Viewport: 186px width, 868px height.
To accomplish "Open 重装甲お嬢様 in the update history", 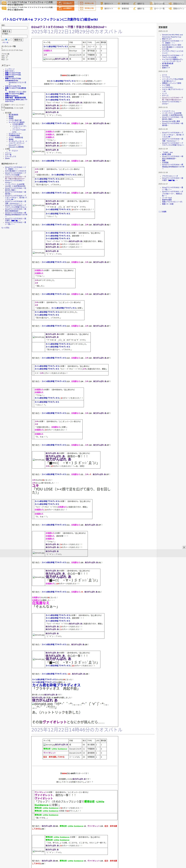I will pos(167,200).
